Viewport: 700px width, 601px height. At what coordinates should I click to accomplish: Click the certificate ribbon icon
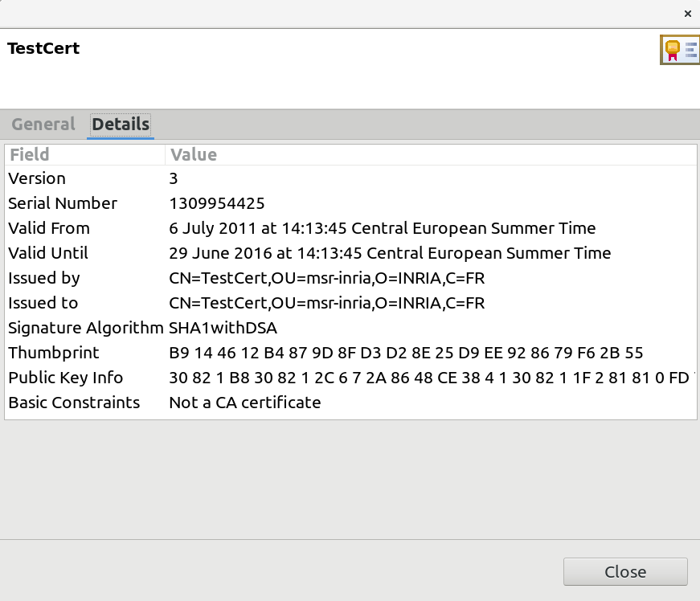(x=679, y=49)
